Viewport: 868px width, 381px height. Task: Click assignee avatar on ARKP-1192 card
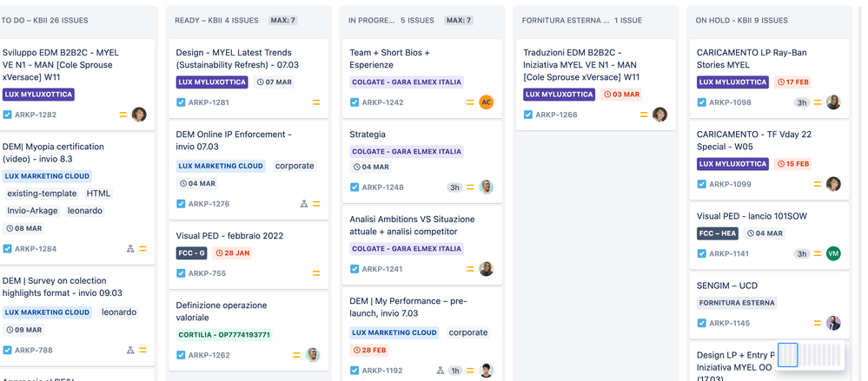pyautogui.click(x=486, y=371)
